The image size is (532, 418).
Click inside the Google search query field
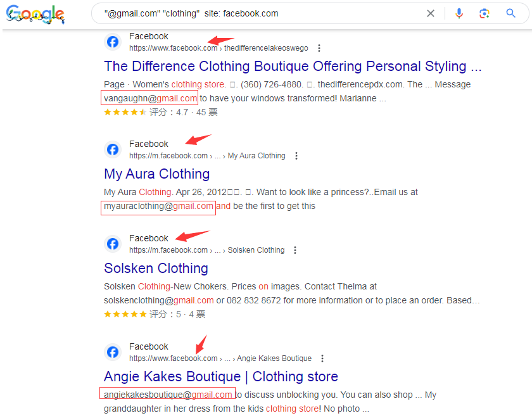pos(253,13)
